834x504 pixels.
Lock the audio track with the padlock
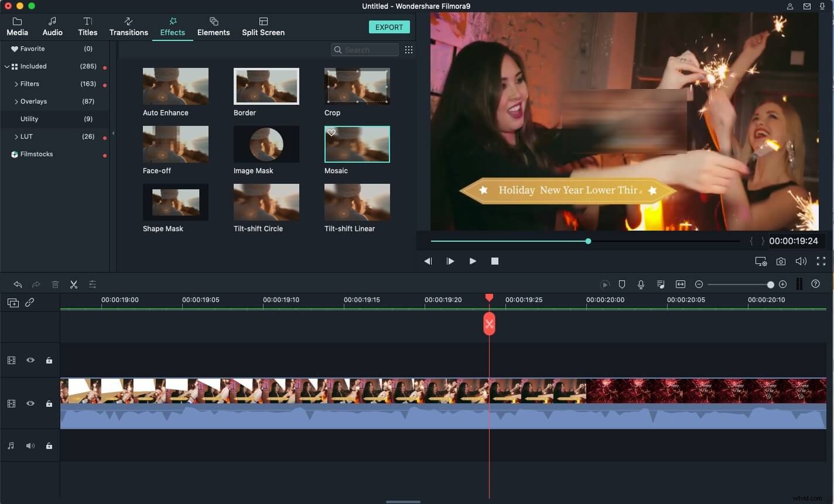click(49, 445)
